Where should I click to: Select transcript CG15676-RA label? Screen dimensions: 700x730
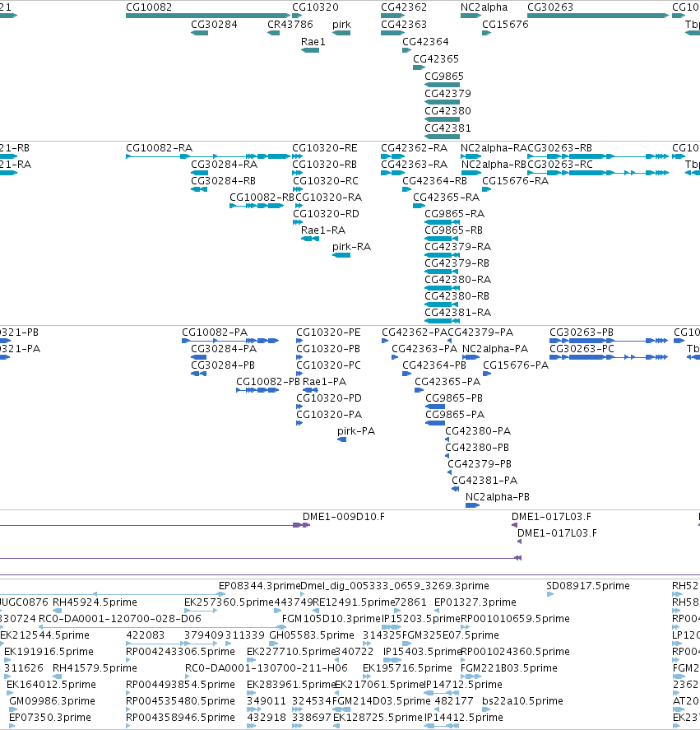[x=515, y=180]
